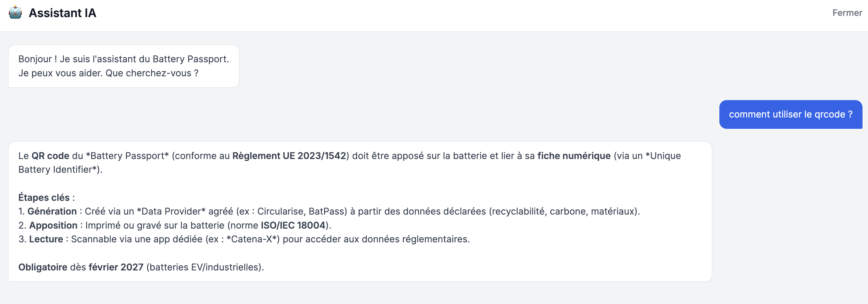Click the "Circularise, BatPass" provider examples
The width and height of the screenshot is (868, 304).
302,211
